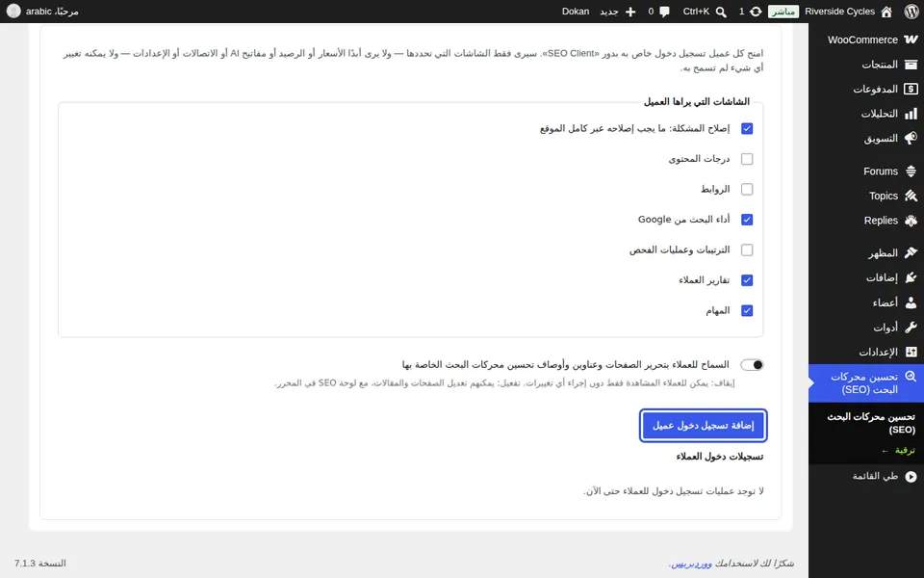Click the Appearance brush icon (المظهر)
The height and width of the screenshot is (578, 924).
point(911,253)
